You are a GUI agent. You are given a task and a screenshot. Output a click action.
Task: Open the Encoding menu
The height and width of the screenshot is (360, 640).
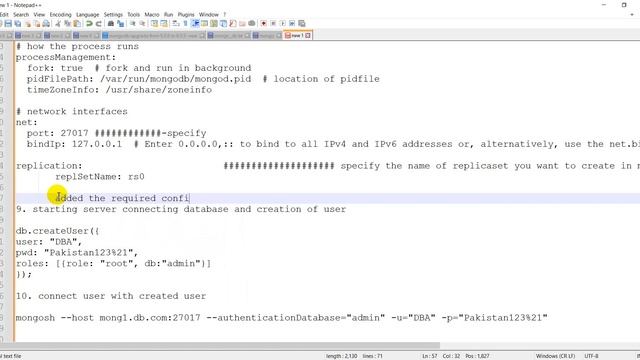(60, 15)
